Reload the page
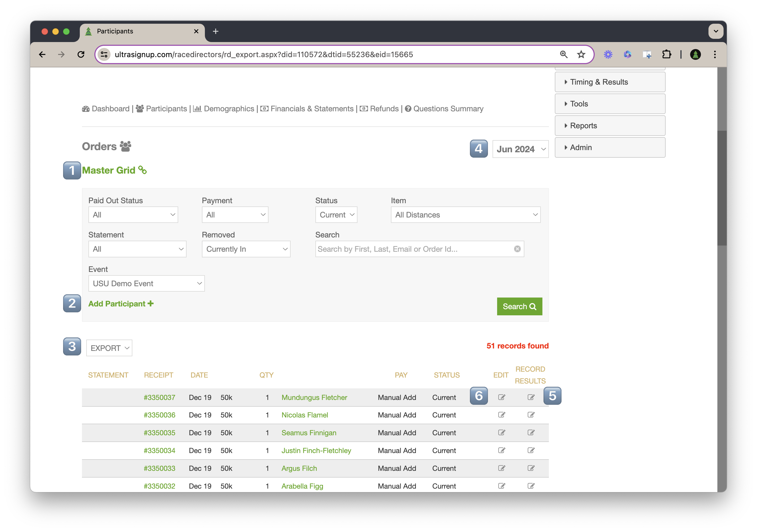This screenshot has width=757, height=532. 81,54
